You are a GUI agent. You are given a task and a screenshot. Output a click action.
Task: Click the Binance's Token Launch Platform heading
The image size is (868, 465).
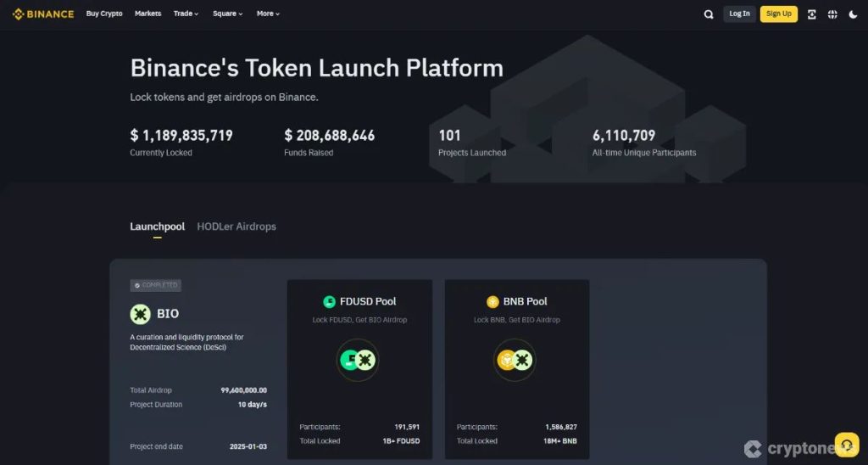[317, 68]
